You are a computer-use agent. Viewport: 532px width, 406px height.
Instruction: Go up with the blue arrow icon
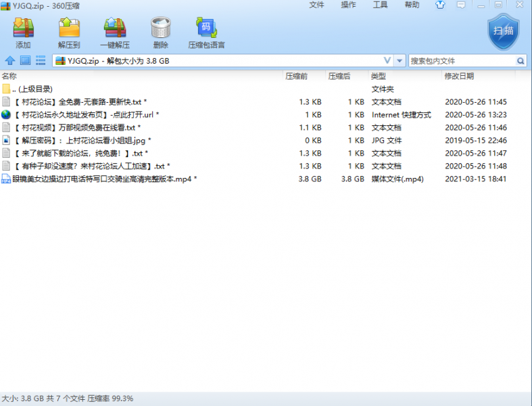coord(9,61)
